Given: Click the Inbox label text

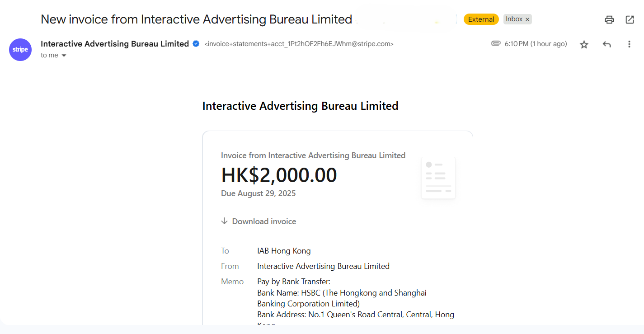Looking at the screenshot, I should pos(514,19).
